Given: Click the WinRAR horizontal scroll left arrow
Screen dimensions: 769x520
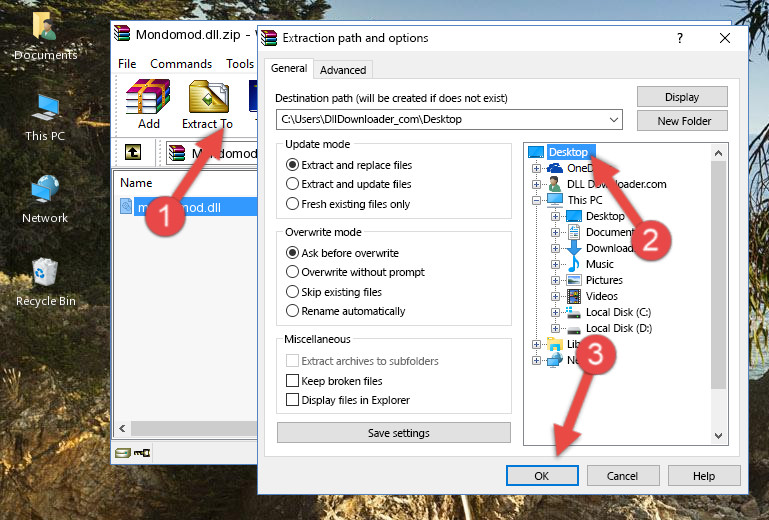Looking at the screenshot, I should [x=123, y=428].
